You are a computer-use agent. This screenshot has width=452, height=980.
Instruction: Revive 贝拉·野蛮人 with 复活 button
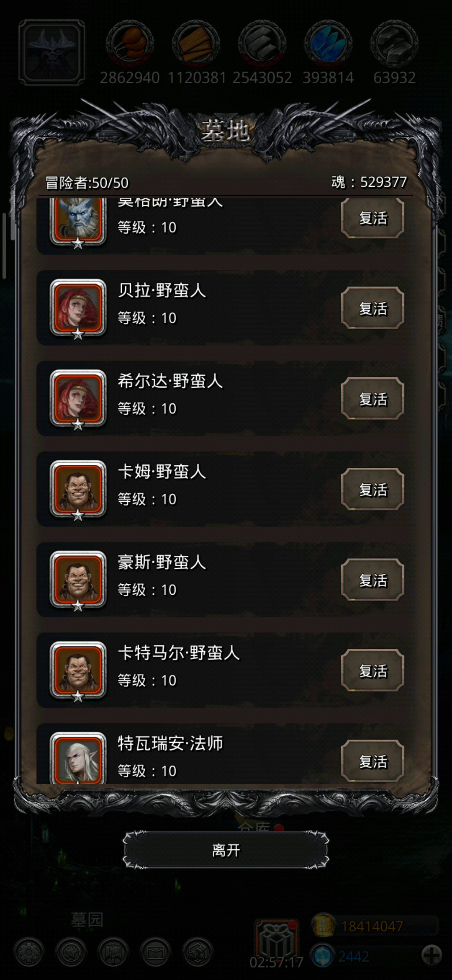pos(372,308)
